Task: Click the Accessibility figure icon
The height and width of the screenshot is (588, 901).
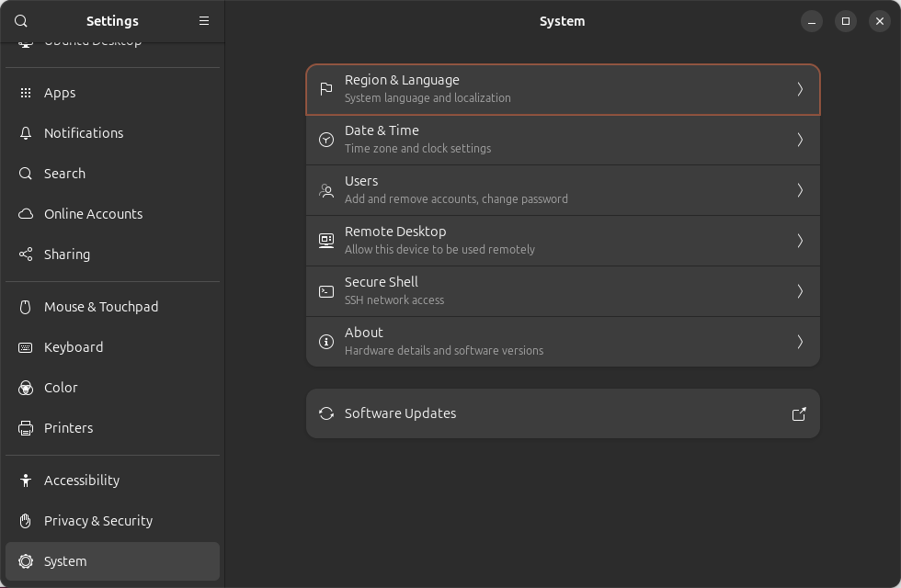Action: coord(26,481)
